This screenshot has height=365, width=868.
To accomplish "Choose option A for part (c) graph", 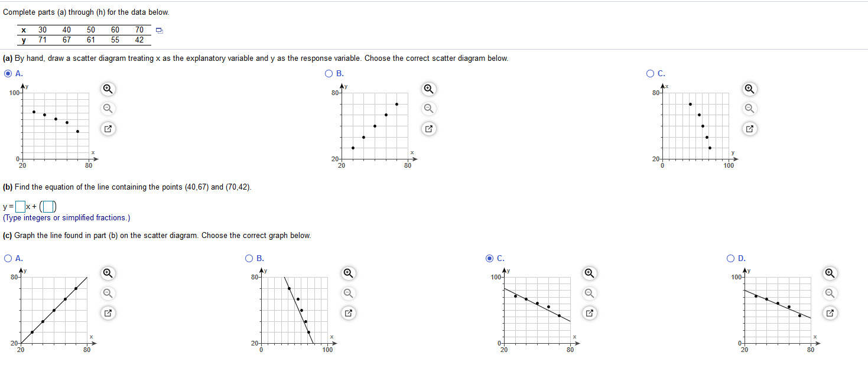I will [8, 258].
